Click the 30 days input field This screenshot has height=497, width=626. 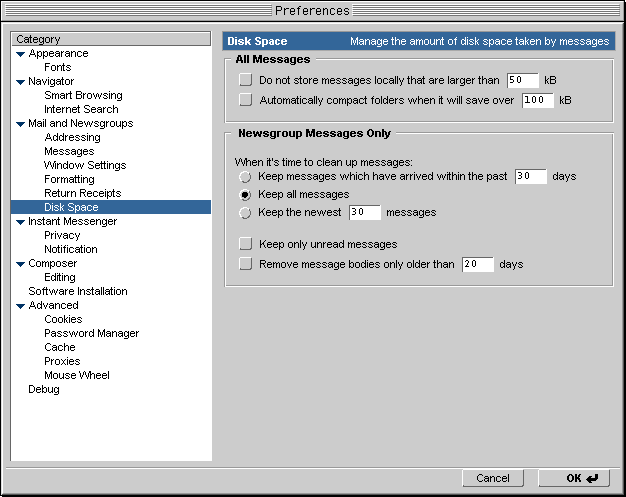pyautogui.click(x=531, y=176)
